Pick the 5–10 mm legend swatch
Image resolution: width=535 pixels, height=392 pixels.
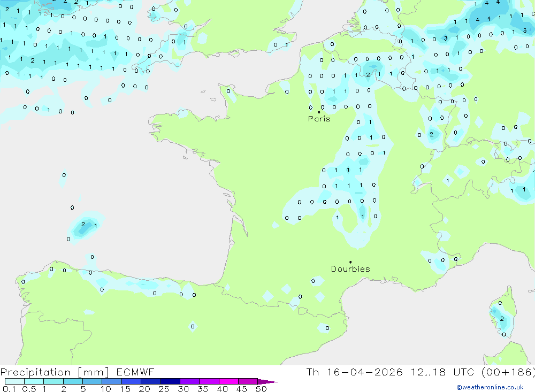(93, 381)
